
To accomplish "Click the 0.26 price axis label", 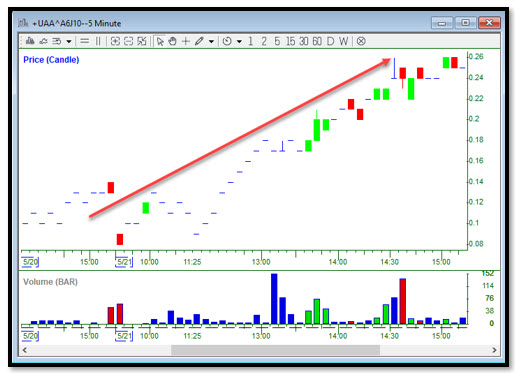I will 476,57.
